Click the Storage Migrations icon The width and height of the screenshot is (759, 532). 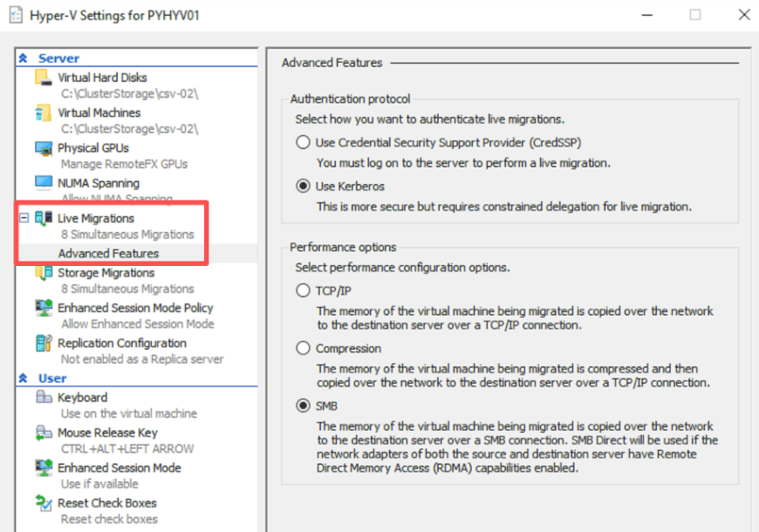tap(43, 272)
